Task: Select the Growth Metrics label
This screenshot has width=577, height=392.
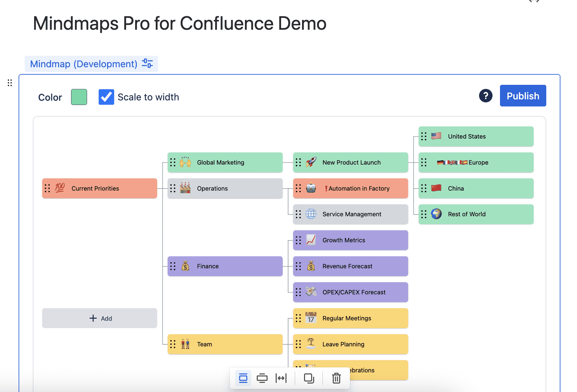Action: (x=344, y=240)
